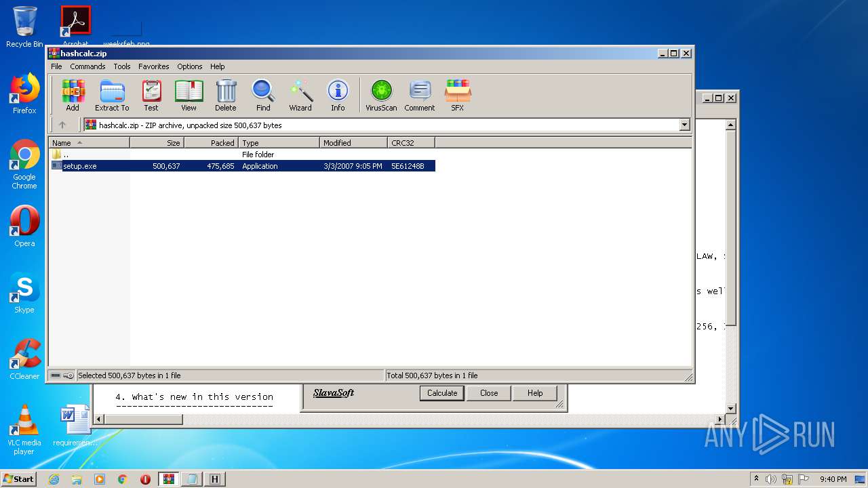This screenshot has height=488, width=868.
Task: Open the Options menu
Action: (190, 66)
